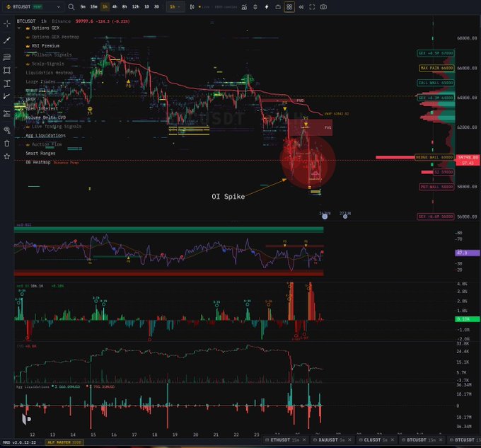Toggle the Scalp Signals indicator
Image resolution: width=481 pixels, height=448 pixels.
[48, 64]
